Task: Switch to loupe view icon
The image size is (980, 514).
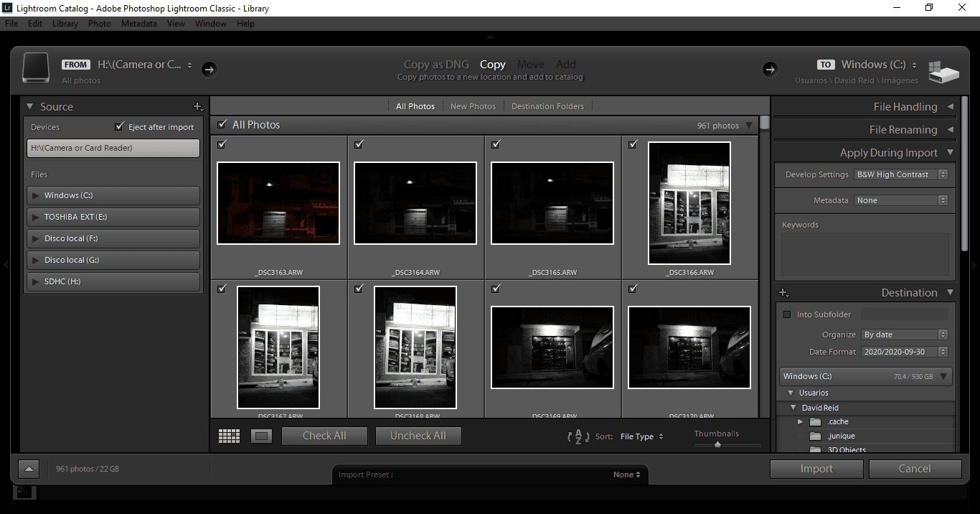Action: coord(261,436)
